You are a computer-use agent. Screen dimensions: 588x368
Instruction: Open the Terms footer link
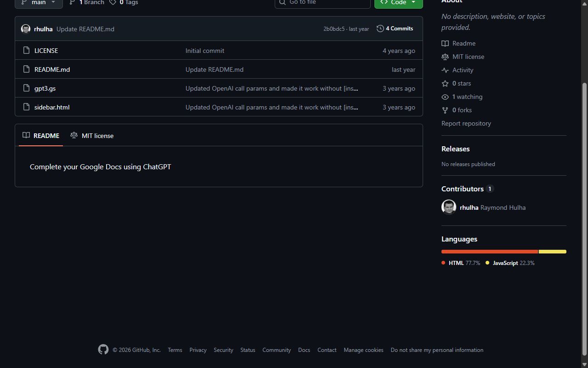(175, 350)
